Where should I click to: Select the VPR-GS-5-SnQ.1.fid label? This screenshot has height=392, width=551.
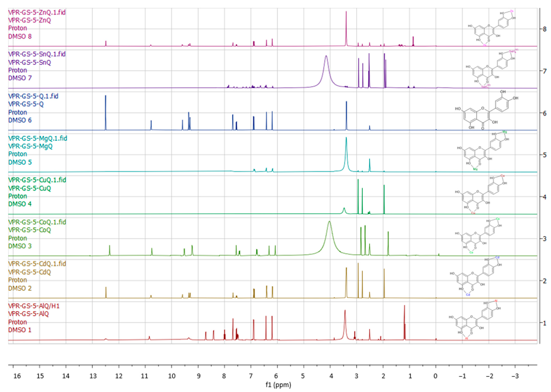pos(37,54)
